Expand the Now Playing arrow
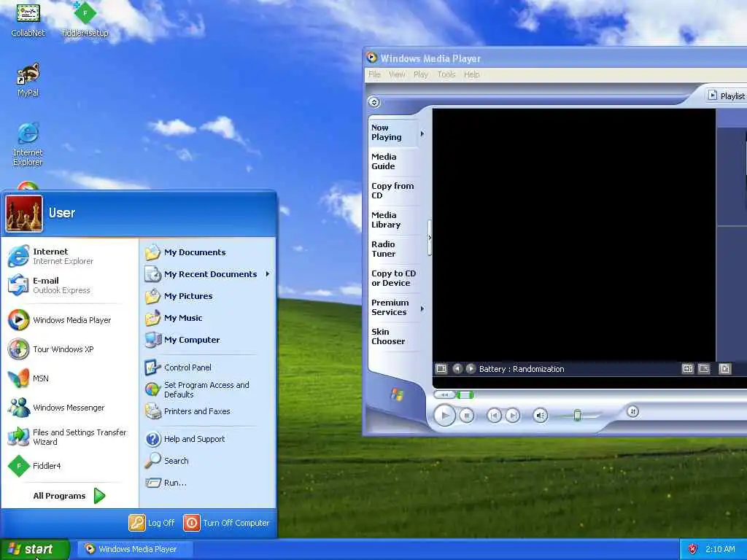 tap(422, 134)
